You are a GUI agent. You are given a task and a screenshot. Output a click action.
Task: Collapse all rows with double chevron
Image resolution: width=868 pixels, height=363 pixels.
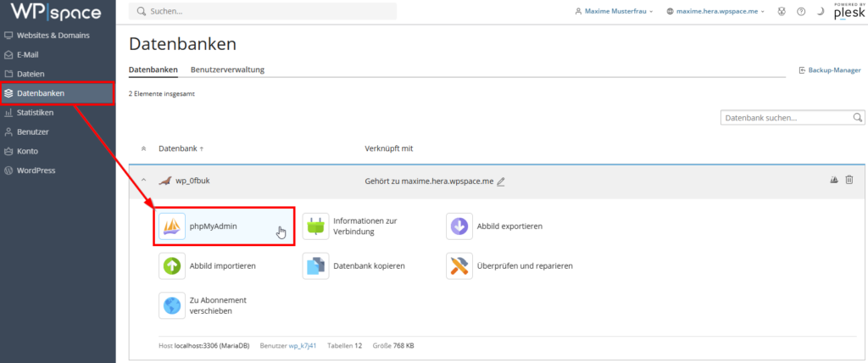click(x=143, y=149)
